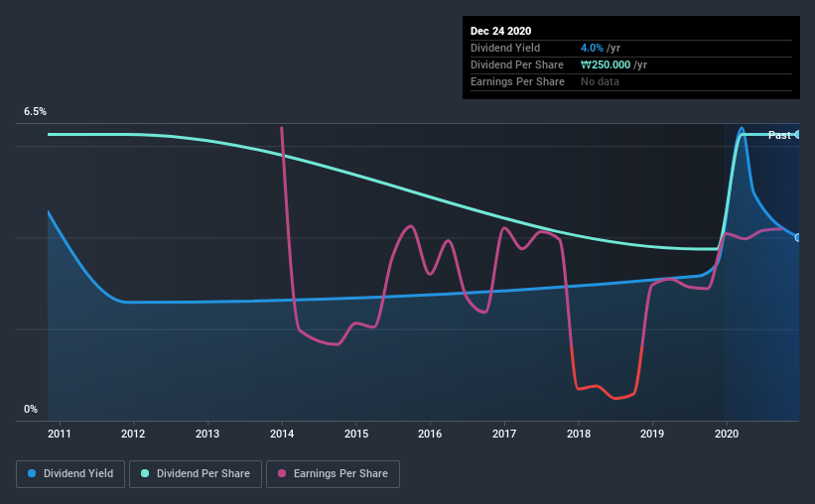Image resolution: width=815 pixels, height=504 pixels.
Task: Click the Dividend Yield endpoint marker circle
Action: (797, 237)
